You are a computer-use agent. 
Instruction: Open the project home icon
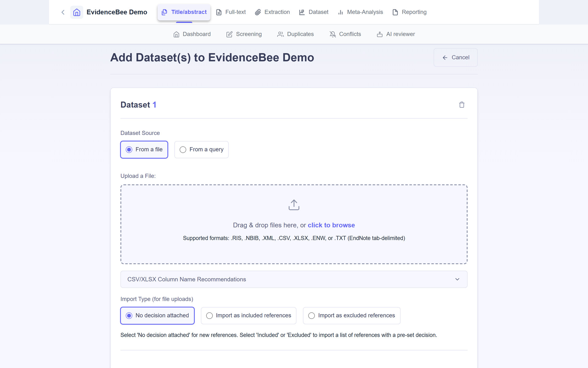pos(77,12)
